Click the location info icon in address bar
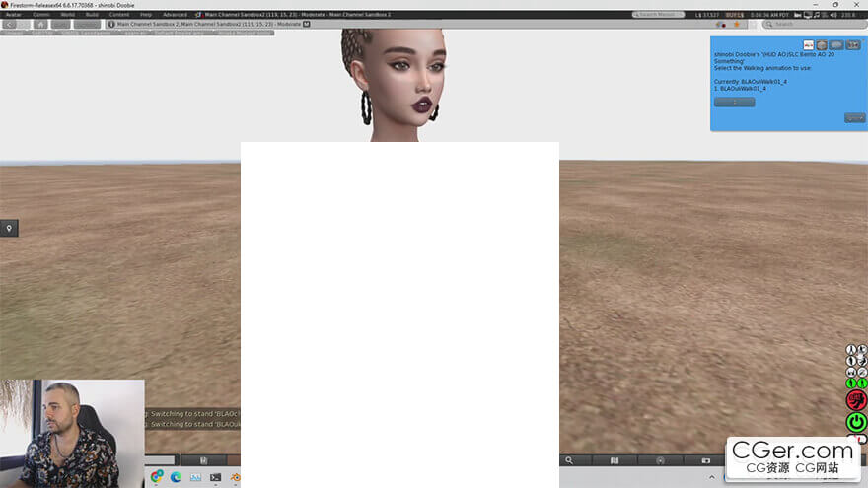Image resolution: width=868 pixels, height=488 pixels. click(110, 24)
